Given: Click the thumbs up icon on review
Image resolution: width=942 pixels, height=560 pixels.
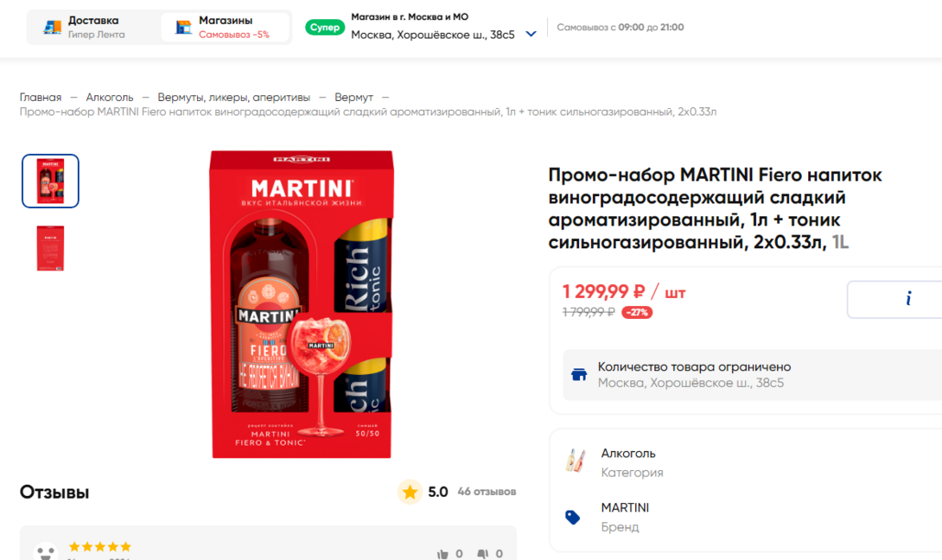Looking at the screenshot, I should click(x=443, y=554).
